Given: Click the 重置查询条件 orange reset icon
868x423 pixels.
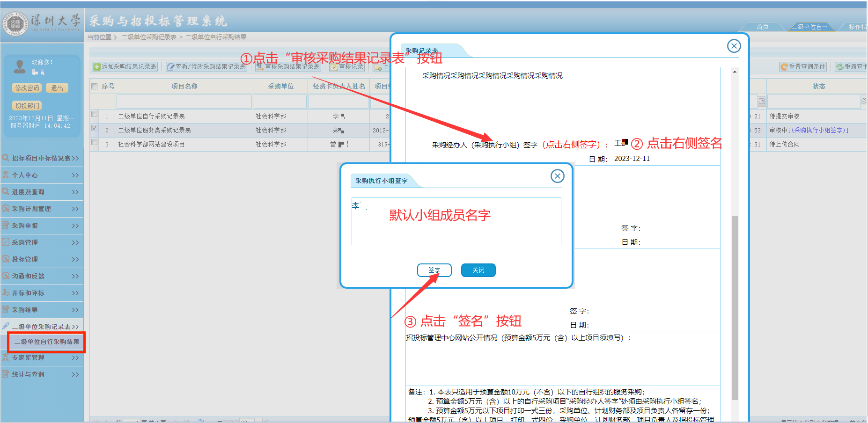Looking at the screenshot, I should click(784, 67).
